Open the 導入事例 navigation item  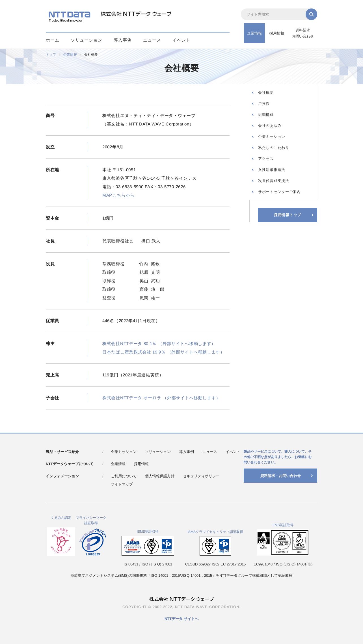click(x=123, y=40)
